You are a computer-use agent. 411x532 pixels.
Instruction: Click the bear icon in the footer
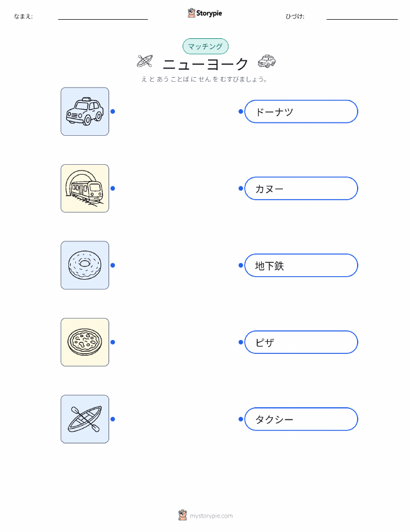coord(183,515)
